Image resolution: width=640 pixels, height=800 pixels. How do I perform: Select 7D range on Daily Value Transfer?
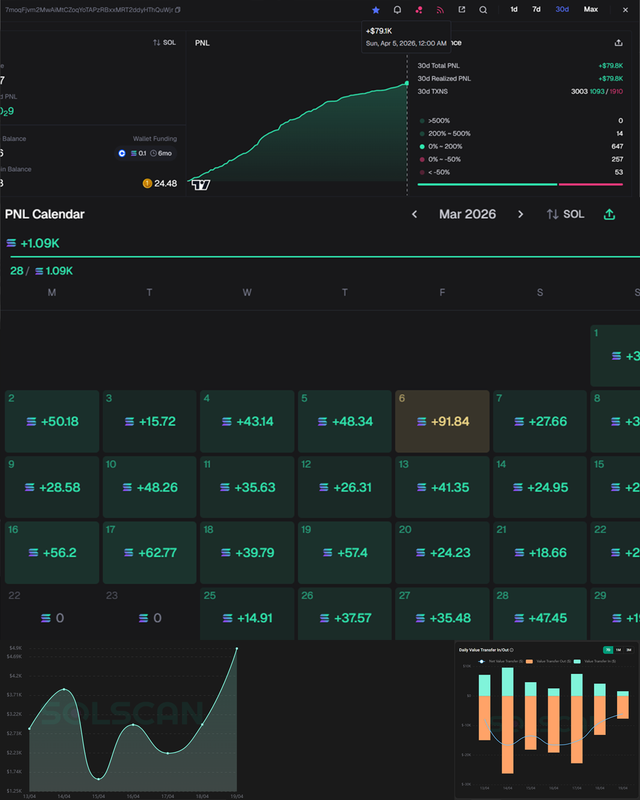pyautogui.click(x=608, y=650)
